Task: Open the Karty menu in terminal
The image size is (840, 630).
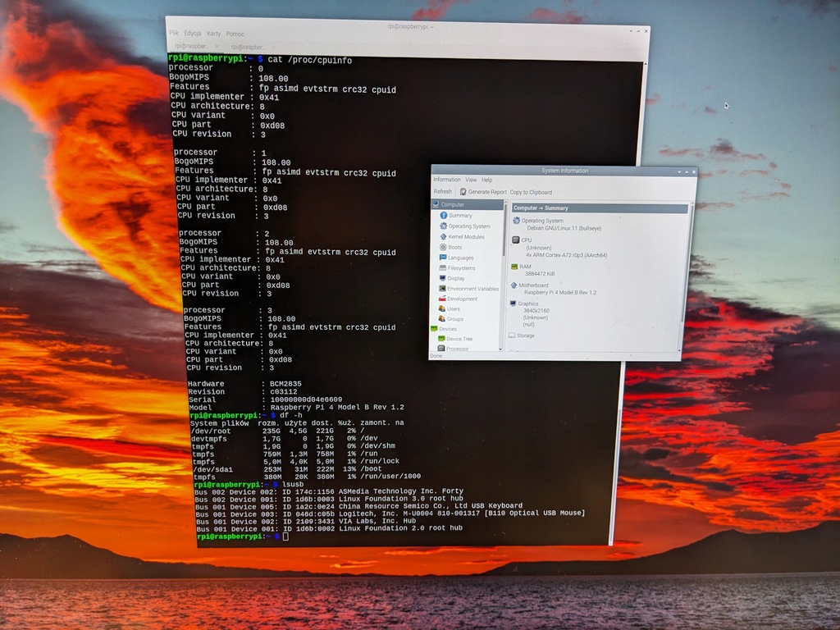Action: coord(213,33)
